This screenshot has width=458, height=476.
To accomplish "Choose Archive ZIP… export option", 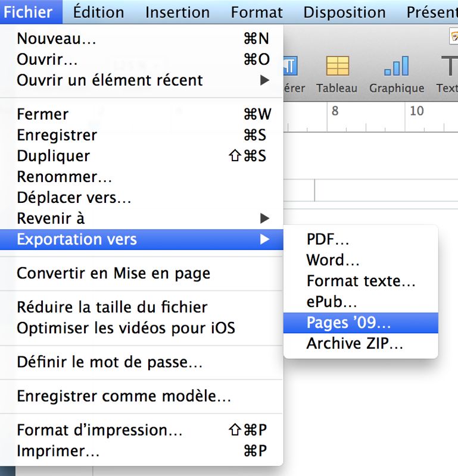I will coord(355,343).
